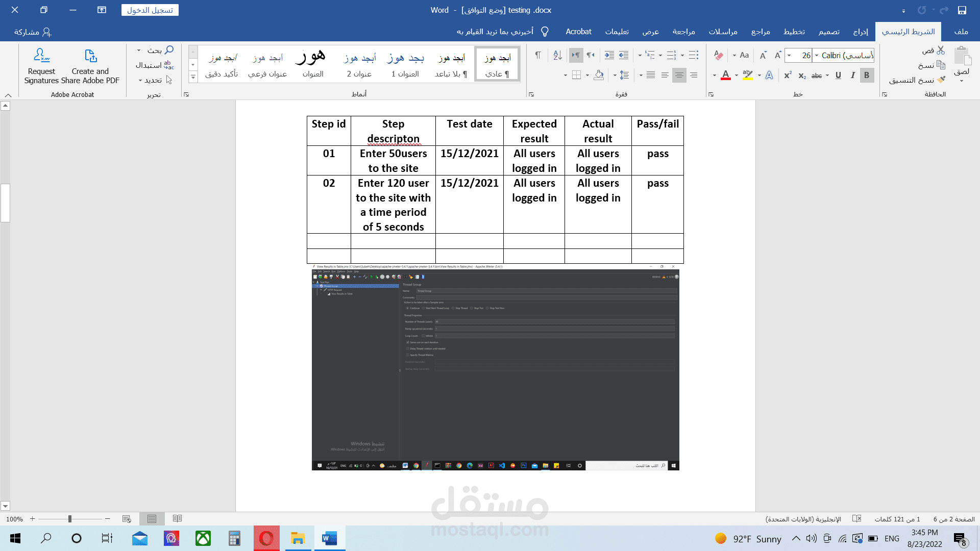The image size is (980, 551).
Task: Toggle Bold formatting in the Font group
Action: coord(866,75)
